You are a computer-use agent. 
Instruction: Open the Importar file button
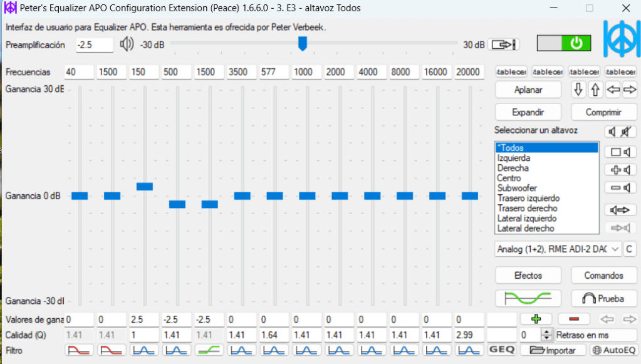tap(553, 350)
